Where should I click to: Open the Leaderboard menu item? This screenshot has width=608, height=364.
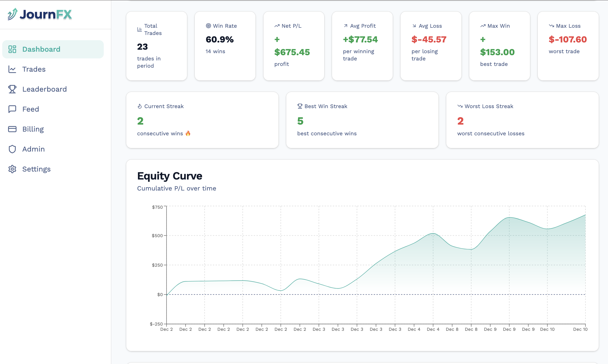click(44, 89)
